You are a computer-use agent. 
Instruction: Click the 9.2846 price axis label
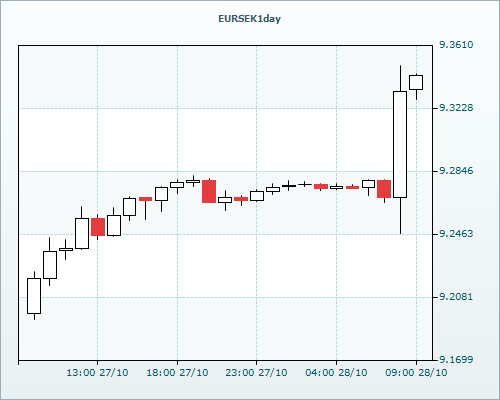coord(456,171)
